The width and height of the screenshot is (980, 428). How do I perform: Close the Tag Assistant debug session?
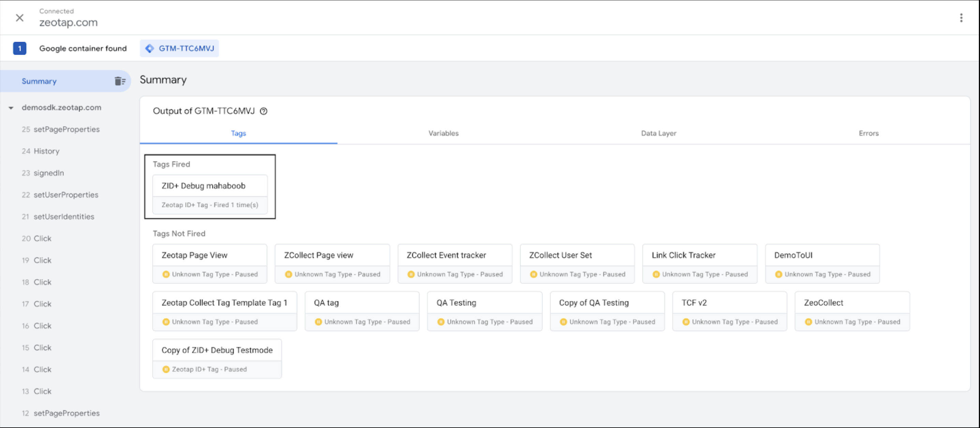coord(19,18)
